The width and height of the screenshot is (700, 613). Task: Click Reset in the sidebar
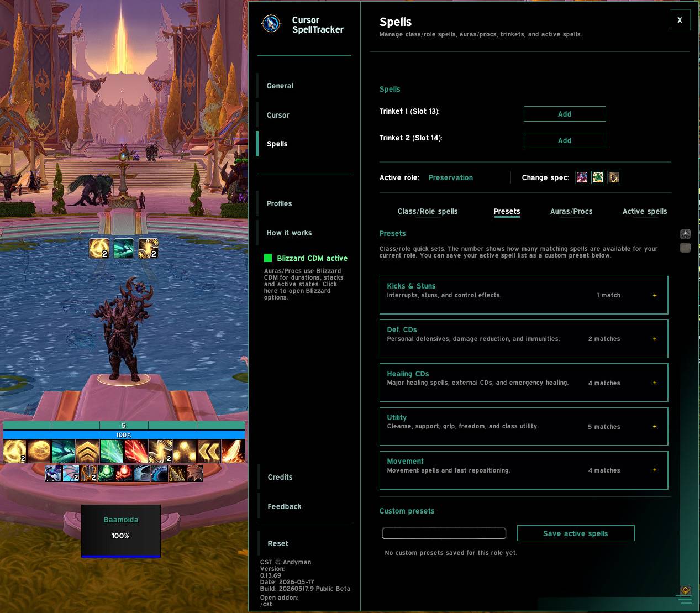304,543
